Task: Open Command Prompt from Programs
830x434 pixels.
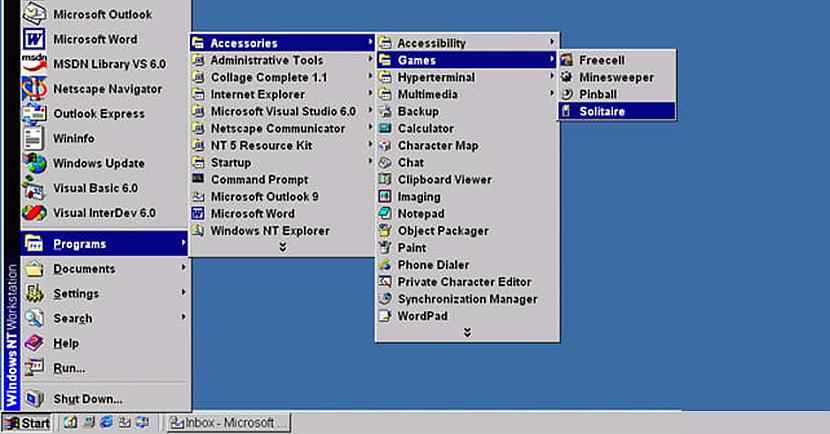Action: pyautogui.click(x=282, y=180)
